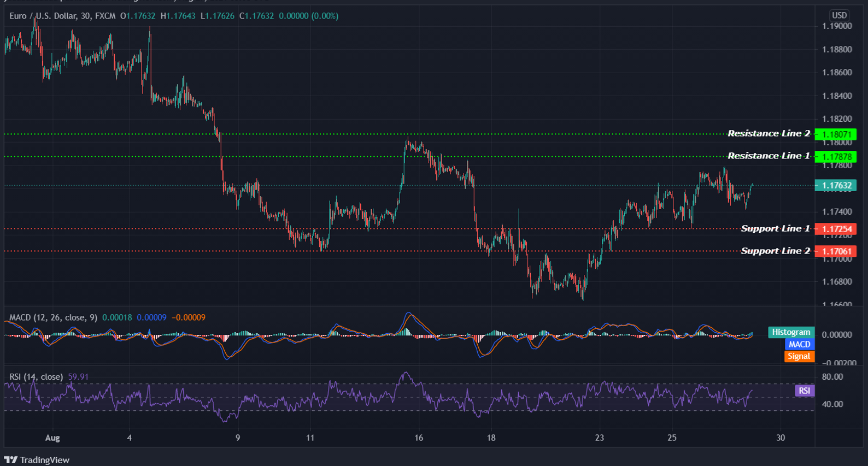This screenshot has height=466, width=868.
Task: Click the 1.19000 price scale value
Action: click(837, 26)
